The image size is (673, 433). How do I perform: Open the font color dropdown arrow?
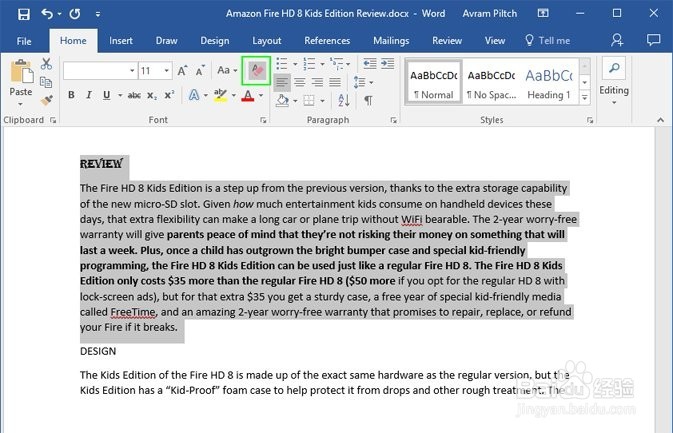point(261,95)
